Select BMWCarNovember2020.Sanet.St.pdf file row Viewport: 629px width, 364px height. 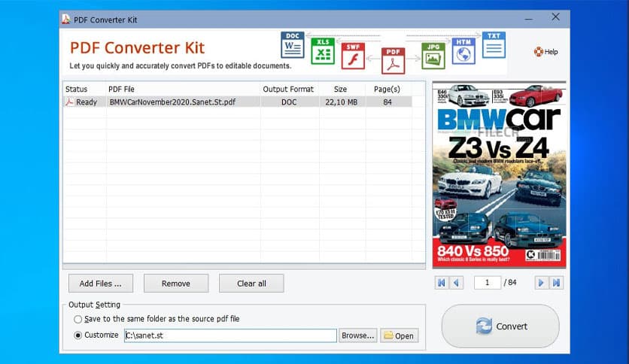[x=238, y=102]
